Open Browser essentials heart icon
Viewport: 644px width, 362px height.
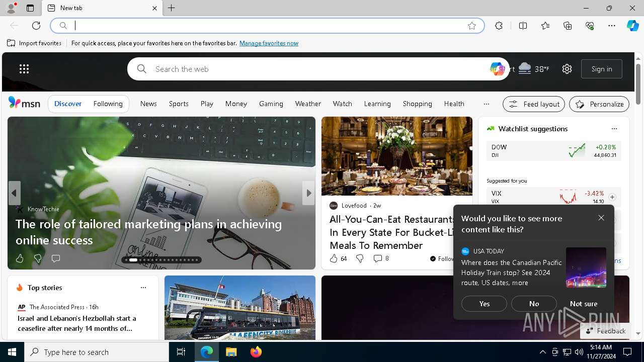click(x=590, y=26)
